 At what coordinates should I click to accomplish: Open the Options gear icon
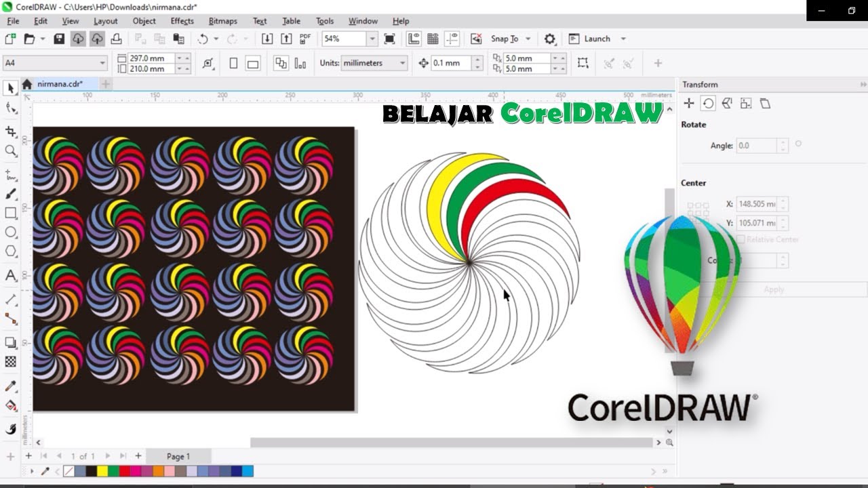pos(550,39)
